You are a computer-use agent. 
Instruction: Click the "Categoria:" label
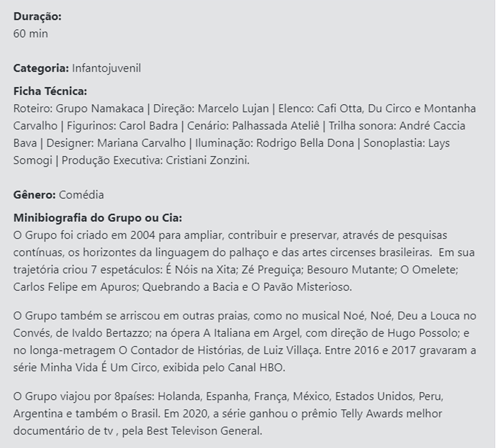point(41,68)
